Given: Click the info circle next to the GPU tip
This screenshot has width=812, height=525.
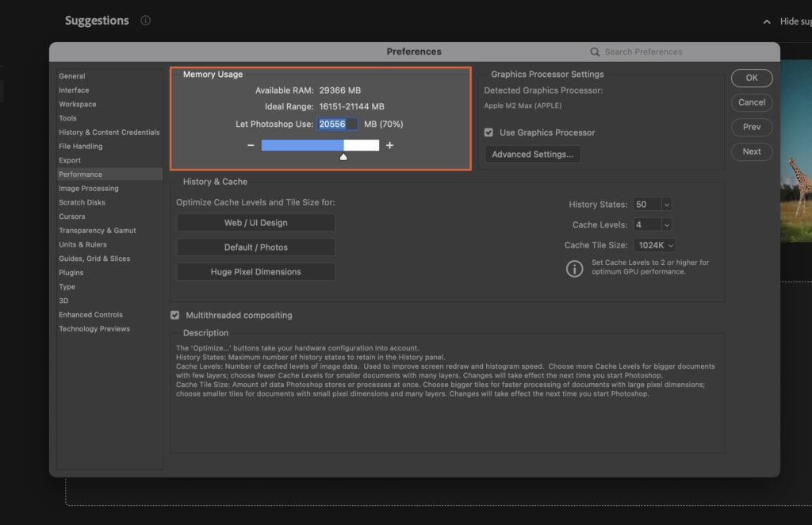Looking at the screenshot, I should click(575, 268).
